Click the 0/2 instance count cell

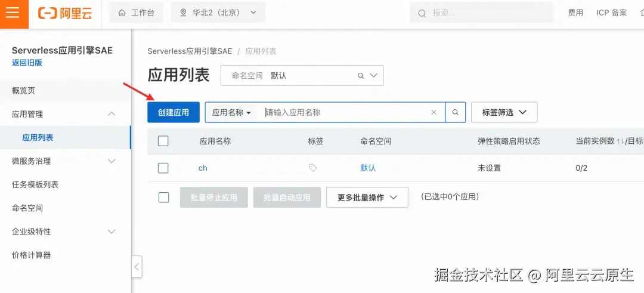click(x=581, y=168)
